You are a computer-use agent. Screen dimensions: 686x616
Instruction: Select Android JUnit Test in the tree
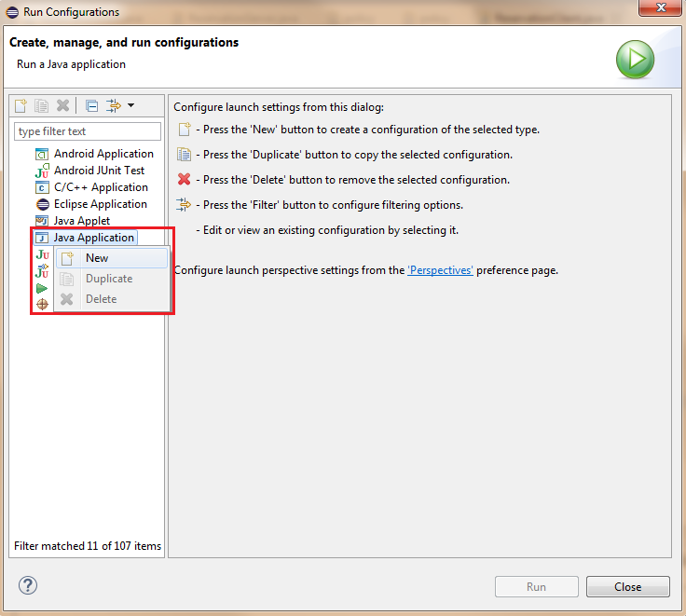[x=100, y=171]
